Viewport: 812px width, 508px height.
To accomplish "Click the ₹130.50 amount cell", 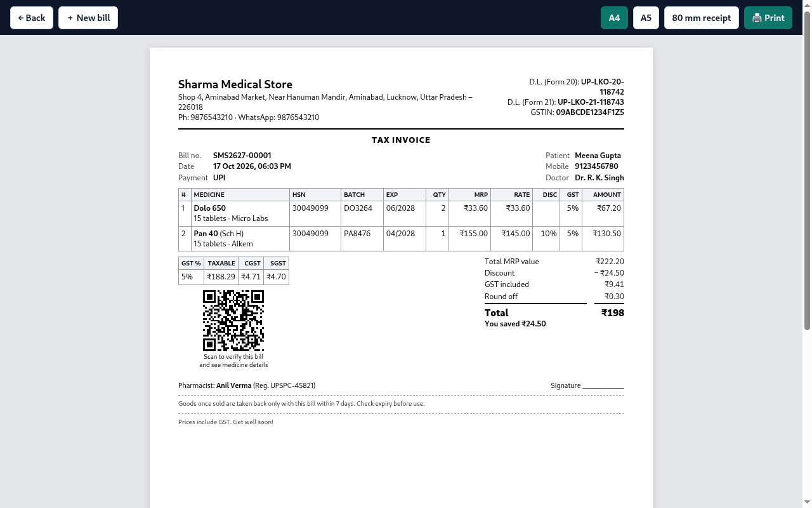I will click(603, 239).
